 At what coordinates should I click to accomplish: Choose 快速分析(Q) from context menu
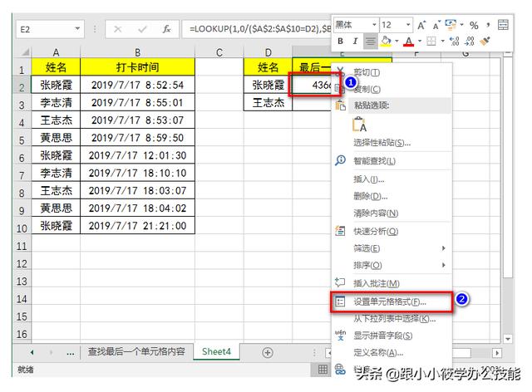click(x=392, y=231)
